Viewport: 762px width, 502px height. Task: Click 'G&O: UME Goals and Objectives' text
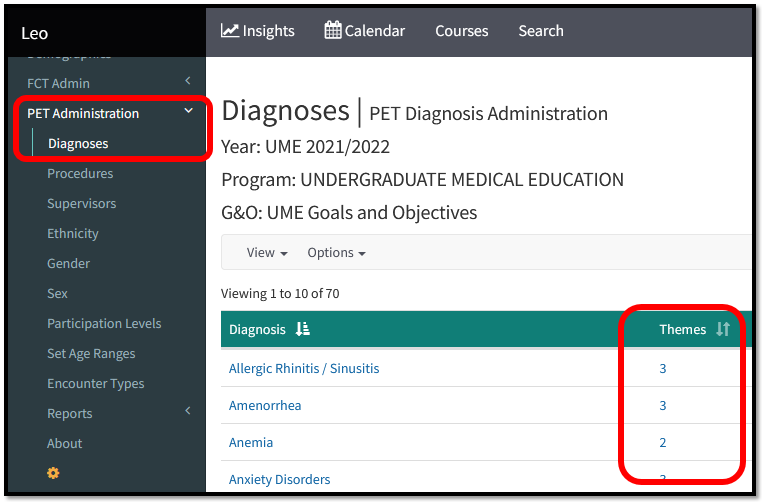coord(349,213)
